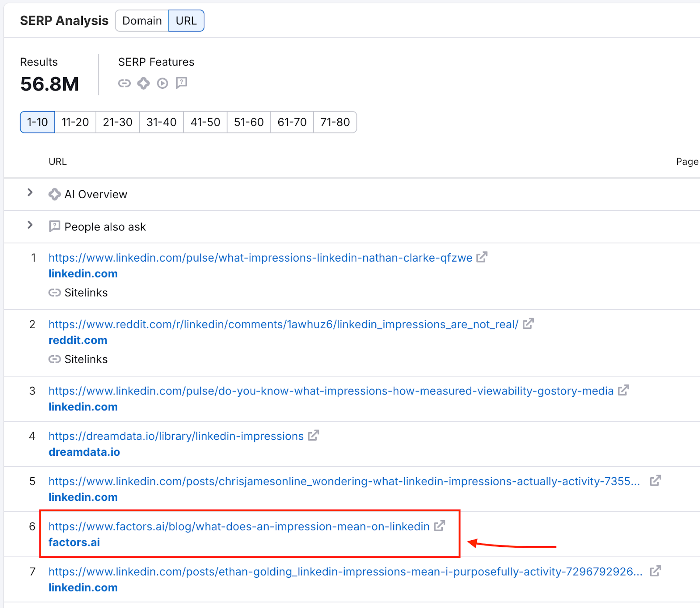Viewport: 700px width, 608px height.
Task: Click the URL column header
Action: point(57,161)
